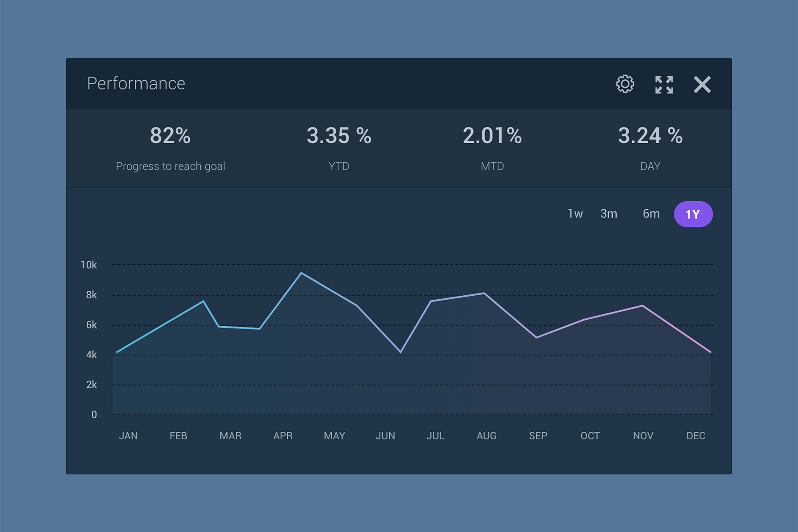Viewport: 798px width, 532px height.
Task: Close the Performance panel
Action: [702, 84]
